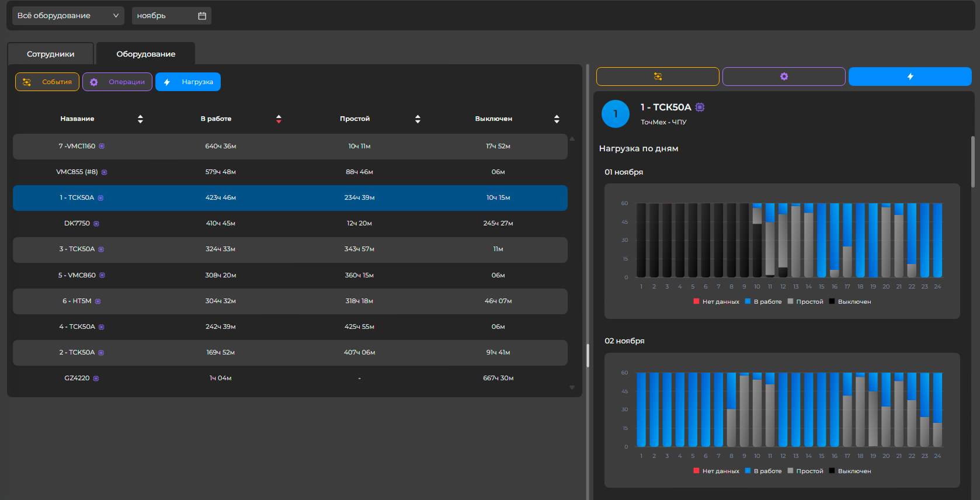Open the 'Всё оборудование' dropdown
Screen dimensions: 980x500
click(x=68, y=16)
